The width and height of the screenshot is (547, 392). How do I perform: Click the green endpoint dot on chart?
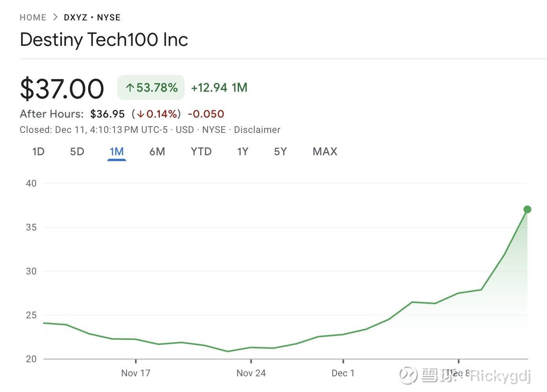527,209
